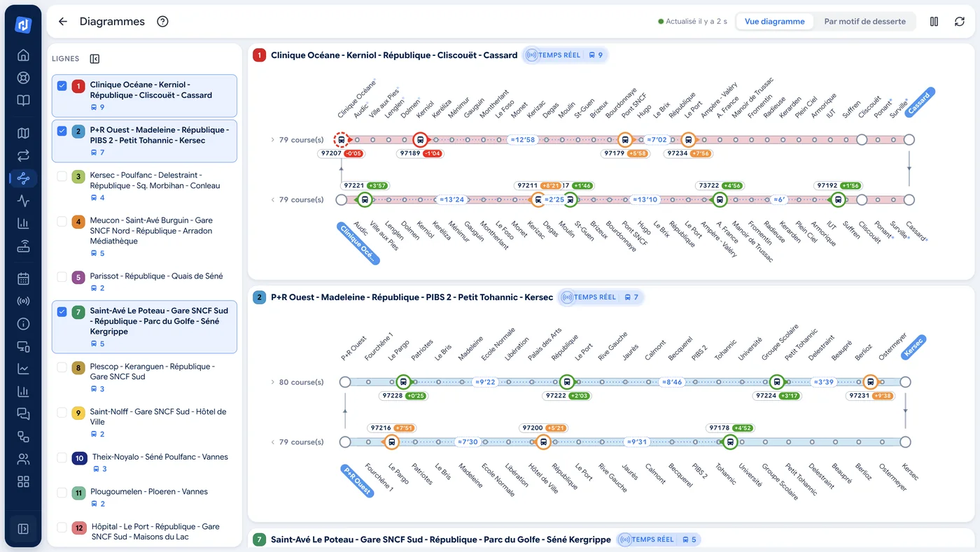Expand the sidebar using bottom panel icon
The height and width of the screenshot is (552, 980).
[x=23, y=529]
